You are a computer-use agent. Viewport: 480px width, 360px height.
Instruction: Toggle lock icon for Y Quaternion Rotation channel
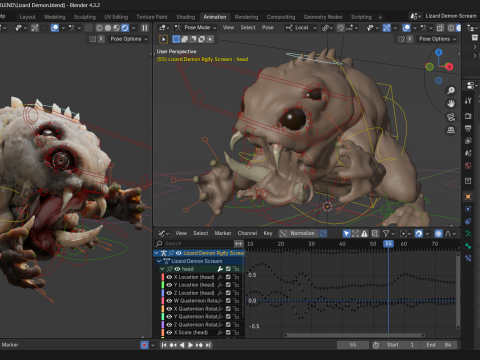[x=236, y=317]
